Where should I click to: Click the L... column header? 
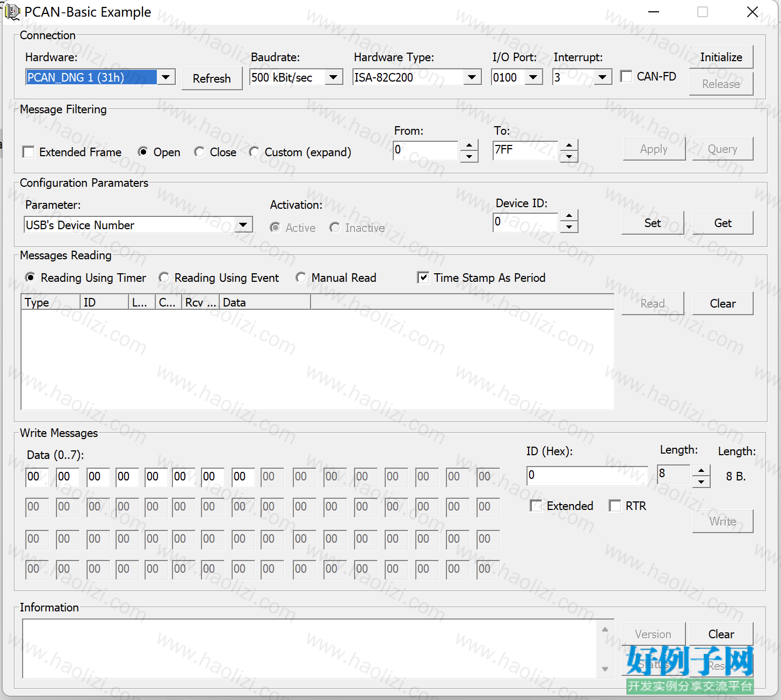(x=142, y=302)
